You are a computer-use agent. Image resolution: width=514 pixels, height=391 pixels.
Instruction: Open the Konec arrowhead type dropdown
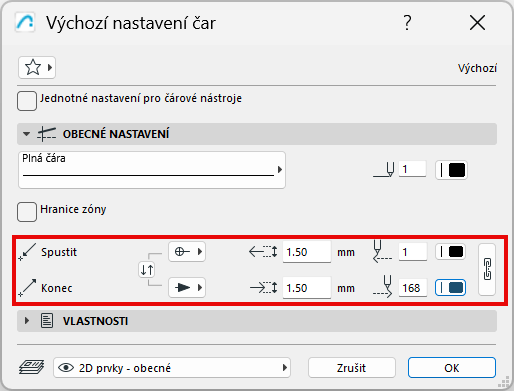click(187, 287)
